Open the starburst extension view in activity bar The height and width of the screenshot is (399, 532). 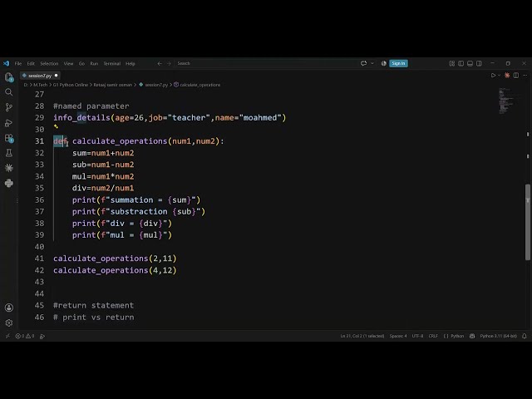[9, 168]
